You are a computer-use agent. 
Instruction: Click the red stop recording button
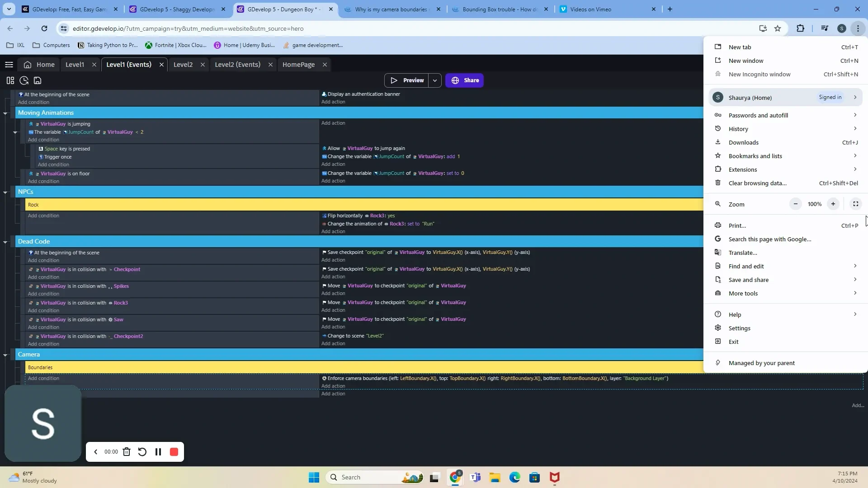[x=174, y=452]
